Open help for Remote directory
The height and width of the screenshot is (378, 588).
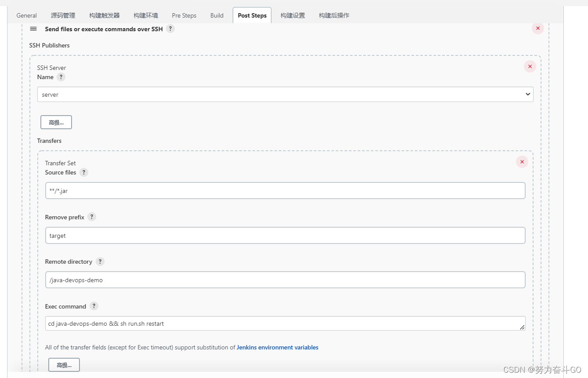(x=100, y=262)
